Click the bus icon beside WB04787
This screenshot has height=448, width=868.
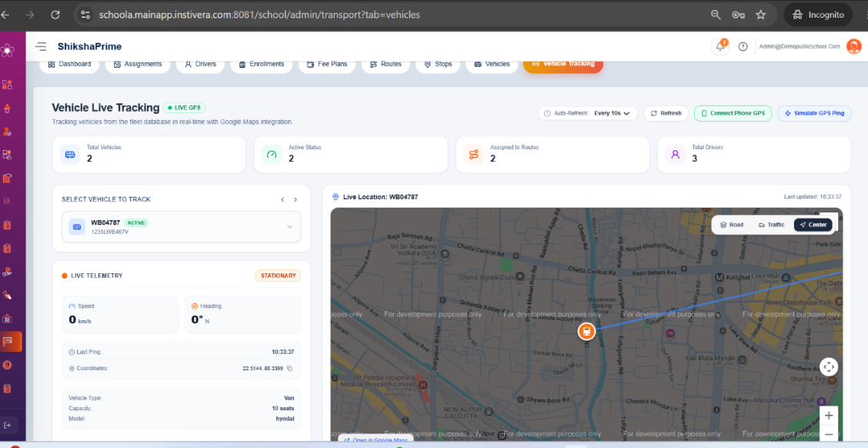[77, 226]
